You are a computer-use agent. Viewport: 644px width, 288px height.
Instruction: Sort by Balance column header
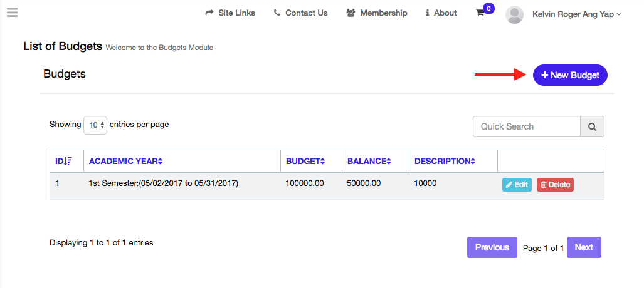point(369,161)
